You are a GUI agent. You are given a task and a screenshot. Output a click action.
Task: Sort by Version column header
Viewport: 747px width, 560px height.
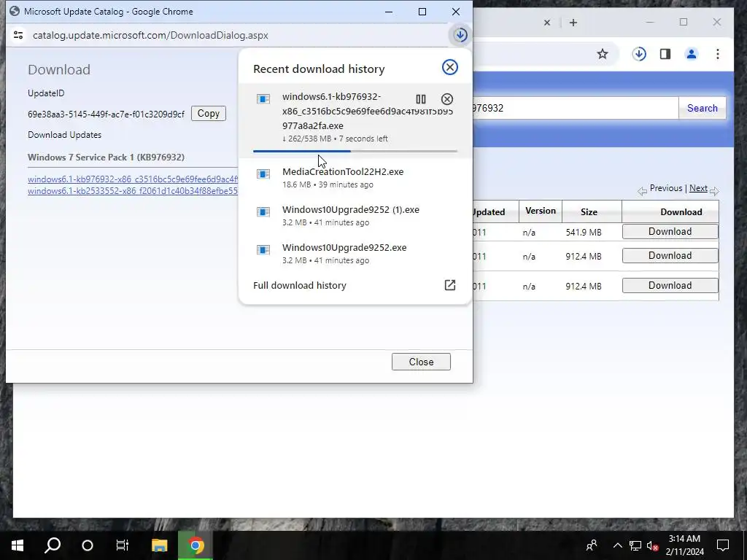[x=541, y=211]
